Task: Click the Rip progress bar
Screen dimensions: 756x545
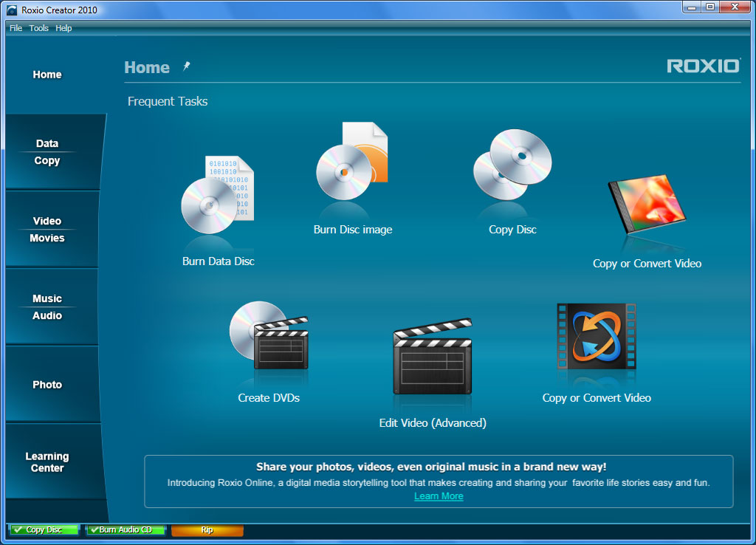Action: coord(207,529)
